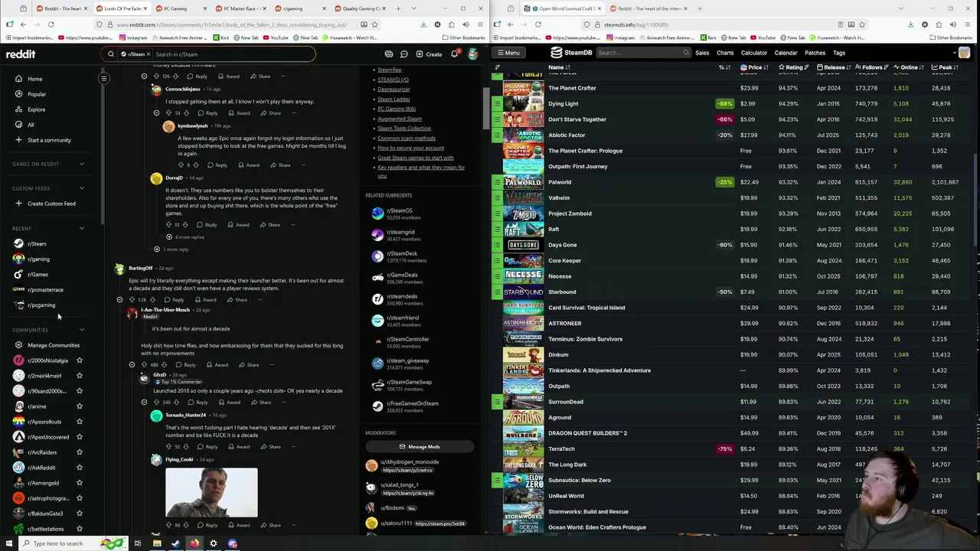Screen dimensions: 980x551
Task: Favorite r/Apexrollouts with its star
Action: coord(79,422)
